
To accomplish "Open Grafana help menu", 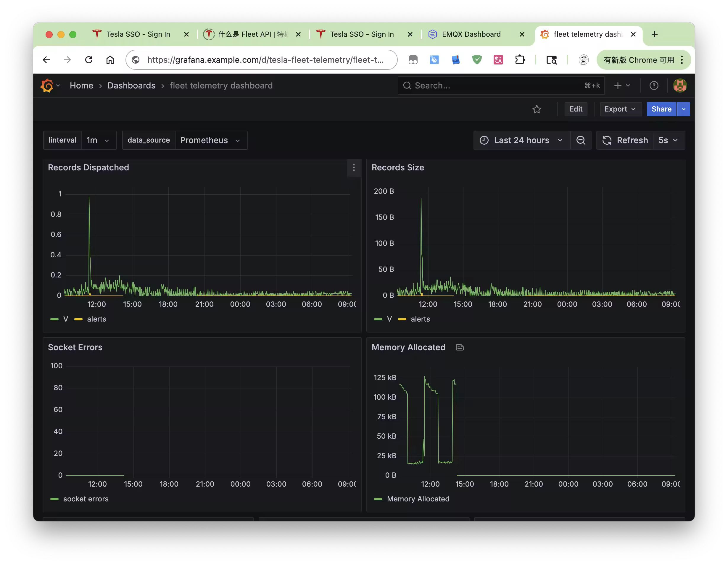I will pos(654,85).
